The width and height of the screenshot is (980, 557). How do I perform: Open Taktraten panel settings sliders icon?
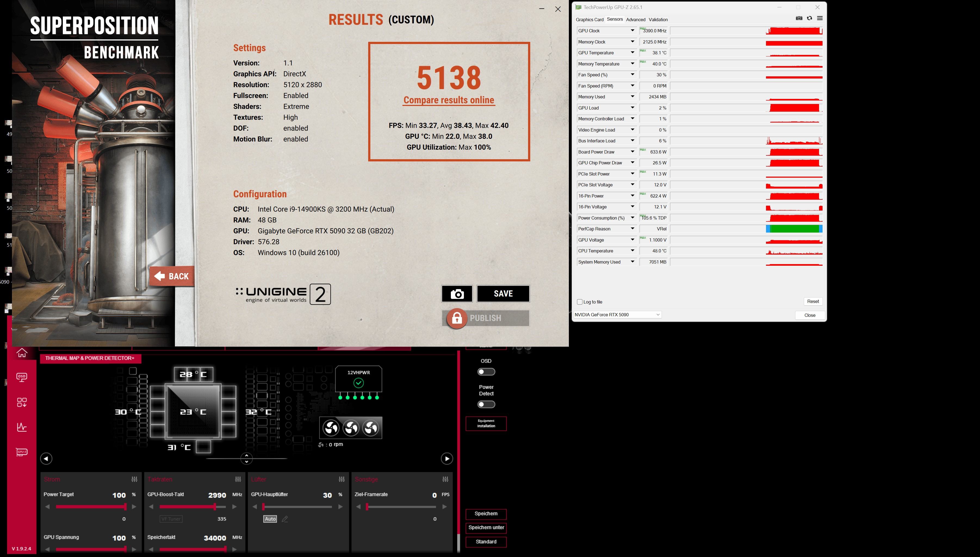238,479
